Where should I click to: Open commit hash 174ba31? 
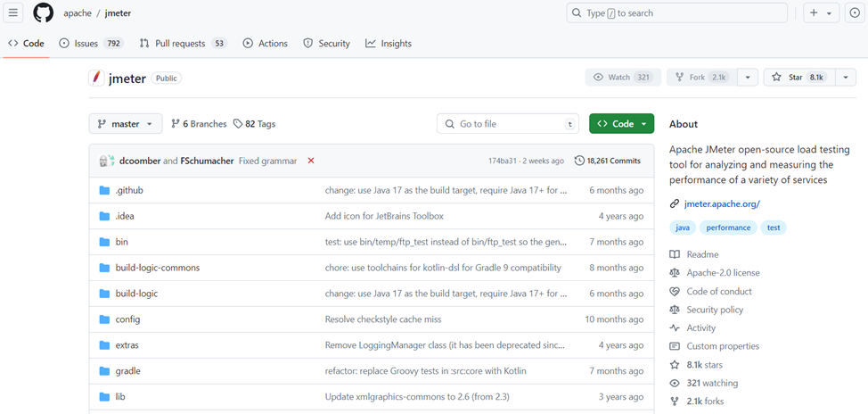[x=502, y=161]
